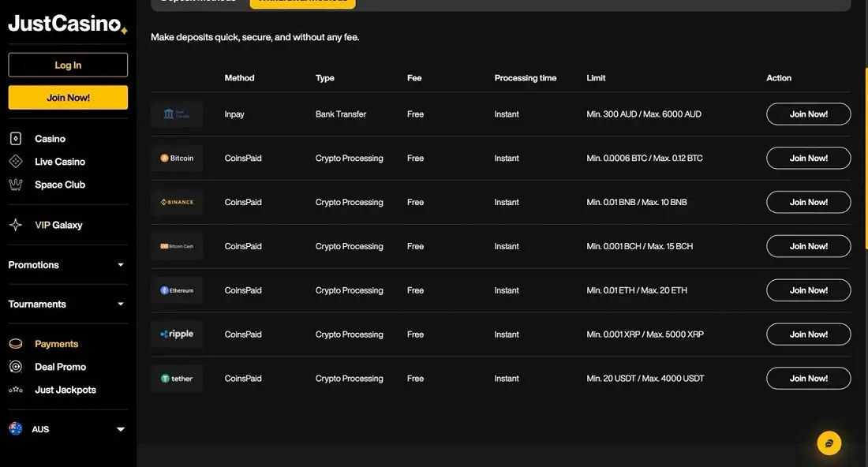Click the Inpay method name
Image resolution: width=868 pixels, height=467 pixels.
[x=234, y=114]
